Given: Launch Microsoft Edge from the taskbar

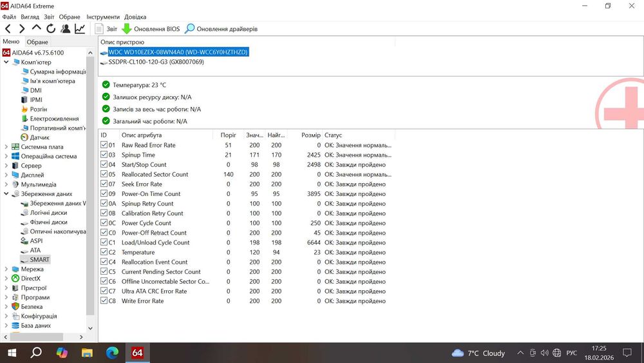Looking at the screenshot, I should click(112, 353).
